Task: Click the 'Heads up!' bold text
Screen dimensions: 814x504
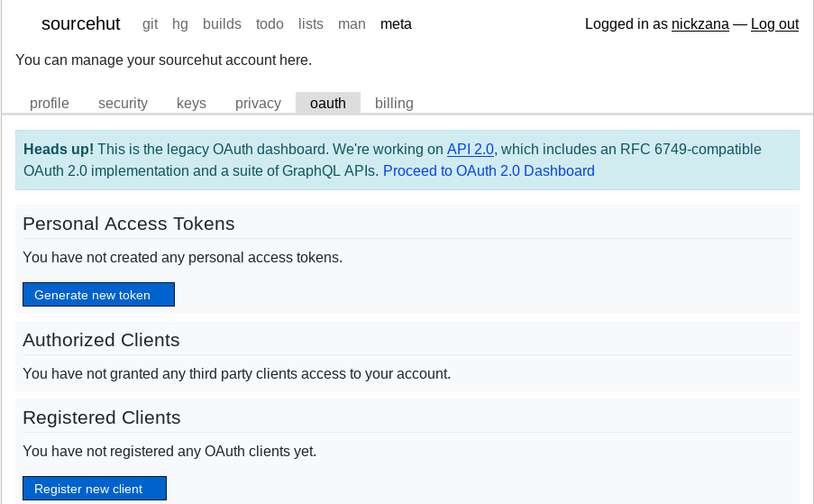Action: coord(59,149)
